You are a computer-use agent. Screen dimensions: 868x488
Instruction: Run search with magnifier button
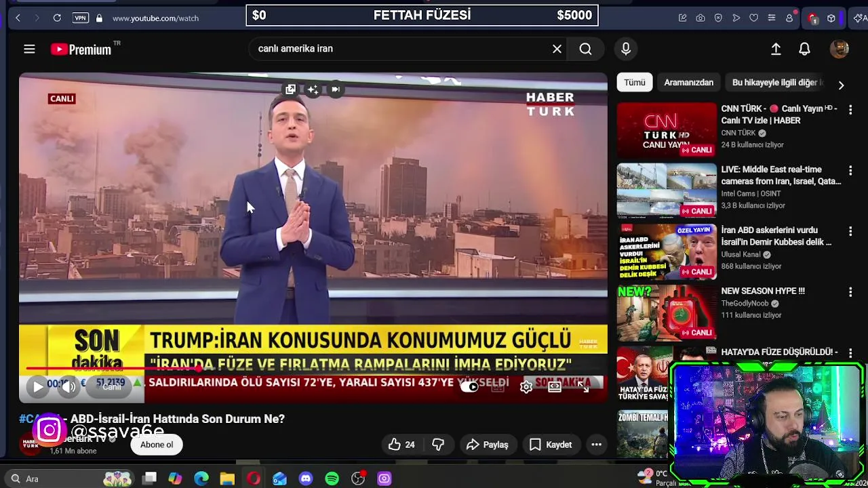tap(585, 49)
